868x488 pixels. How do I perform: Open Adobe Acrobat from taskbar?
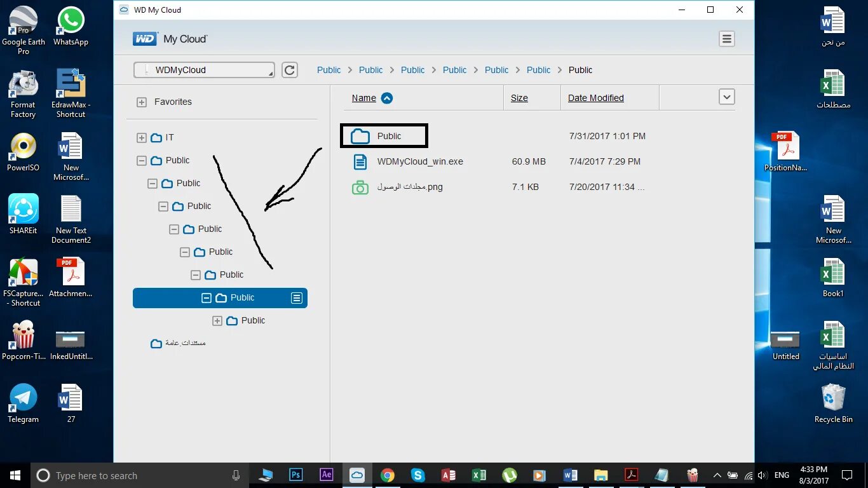631,475
